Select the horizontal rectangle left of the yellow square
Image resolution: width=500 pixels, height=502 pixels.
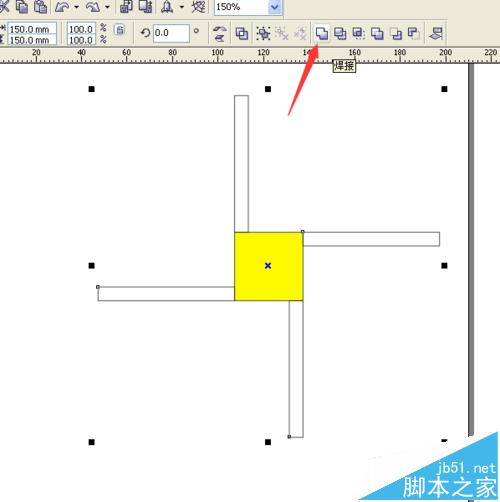coord(166,294)
